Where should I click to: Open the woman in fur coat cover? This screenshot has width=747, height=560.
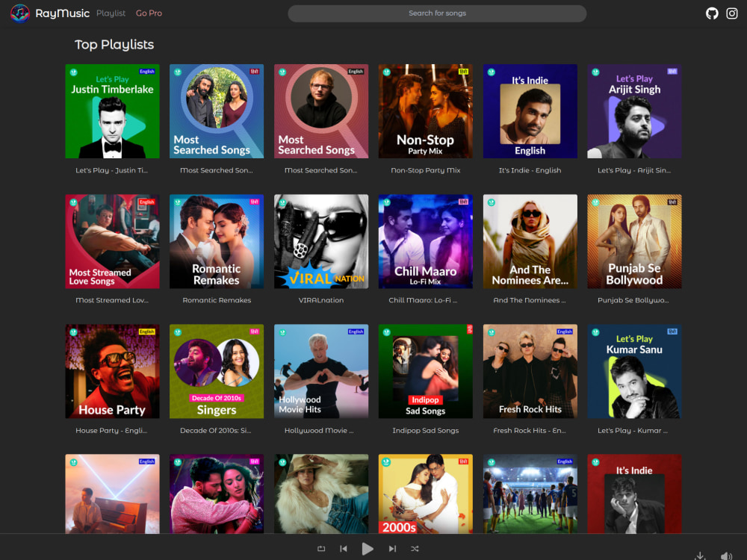321,494
